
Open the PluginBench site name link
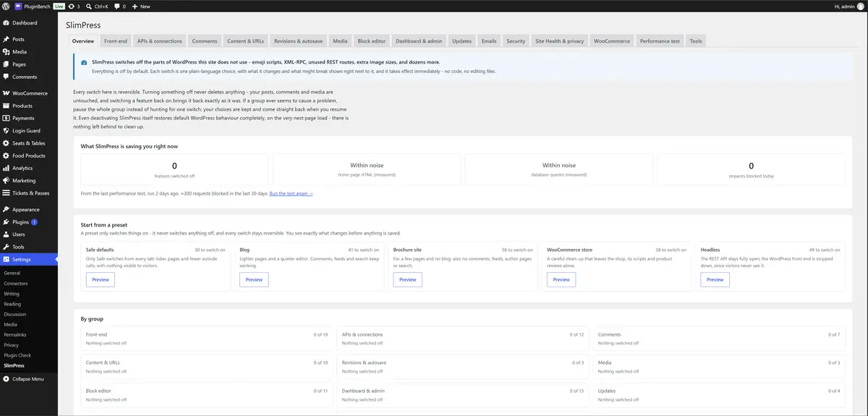click(32, 6)
